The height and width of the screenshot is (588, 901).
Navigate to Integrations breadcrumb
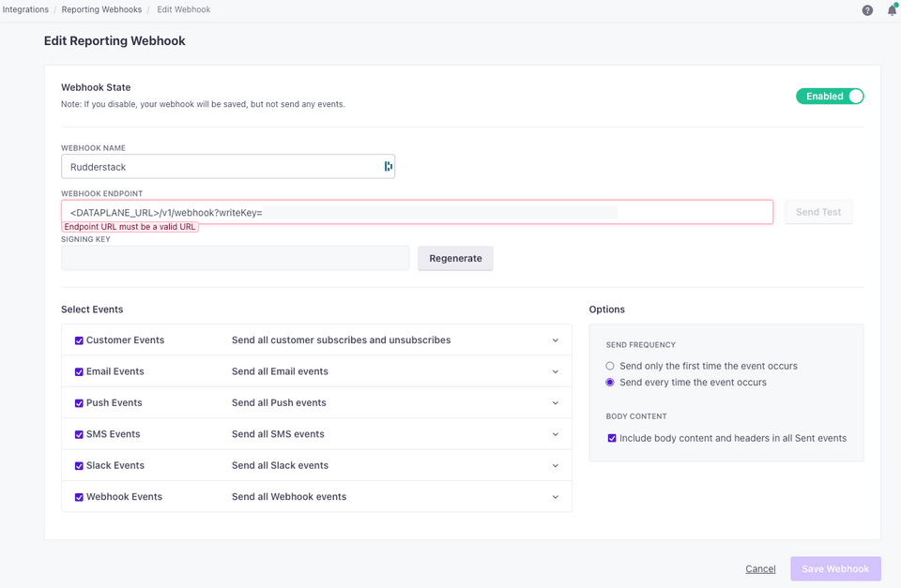[25, 9]
